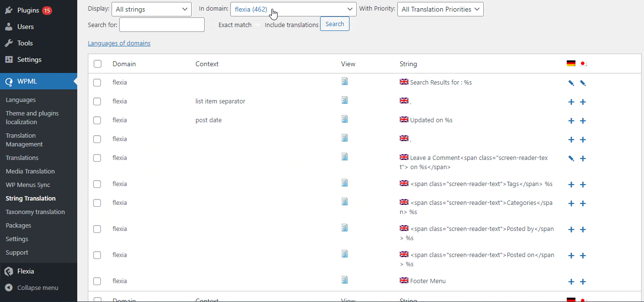Viewport: 644px width, 302px height.
Task: Tick the select-all checkbox beside the Domain header
Action: click(x=98, y=64)
